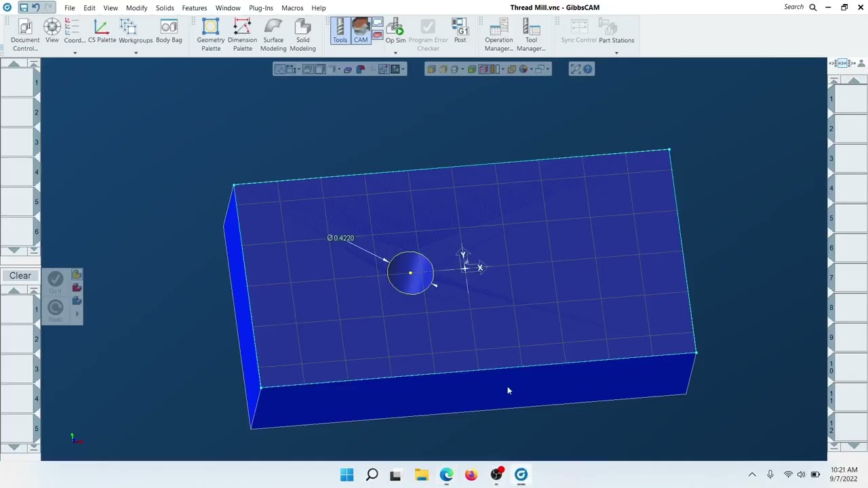Click the tile 1 in the tool list
Viewport: 868px width, 488px height.
pos(20,83)
